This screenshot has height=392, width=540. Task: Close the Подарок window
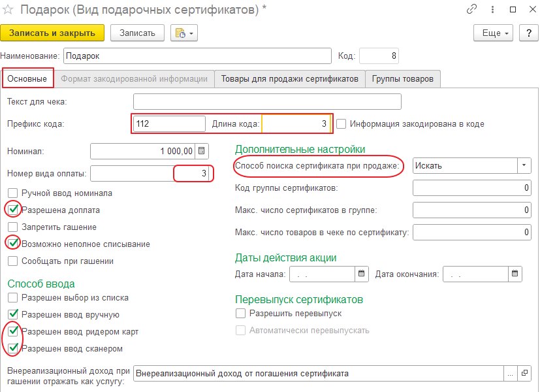tap(532, 10)
